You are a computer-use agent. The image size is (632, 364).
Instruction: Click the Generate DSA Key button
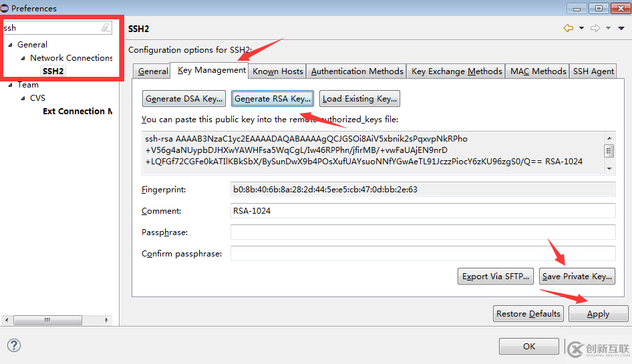point(184,99)
